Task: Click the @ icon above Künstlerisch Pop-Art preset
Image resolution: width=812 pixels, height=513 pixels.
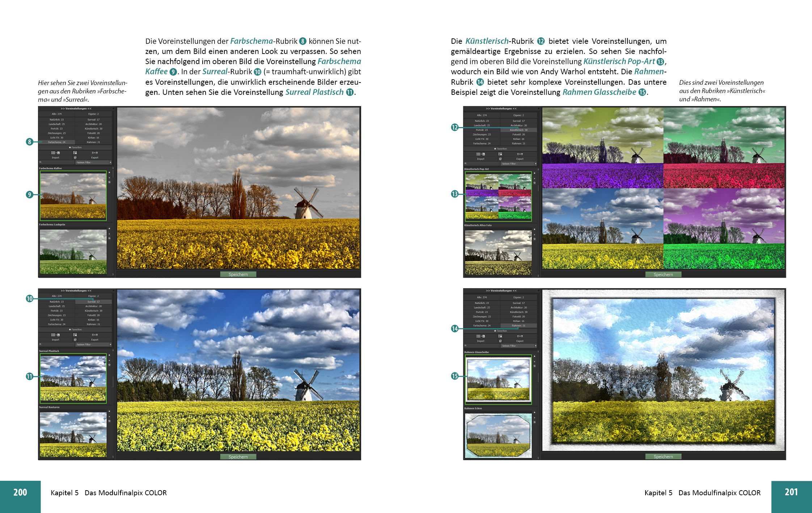Action: [x=500, y=159]
